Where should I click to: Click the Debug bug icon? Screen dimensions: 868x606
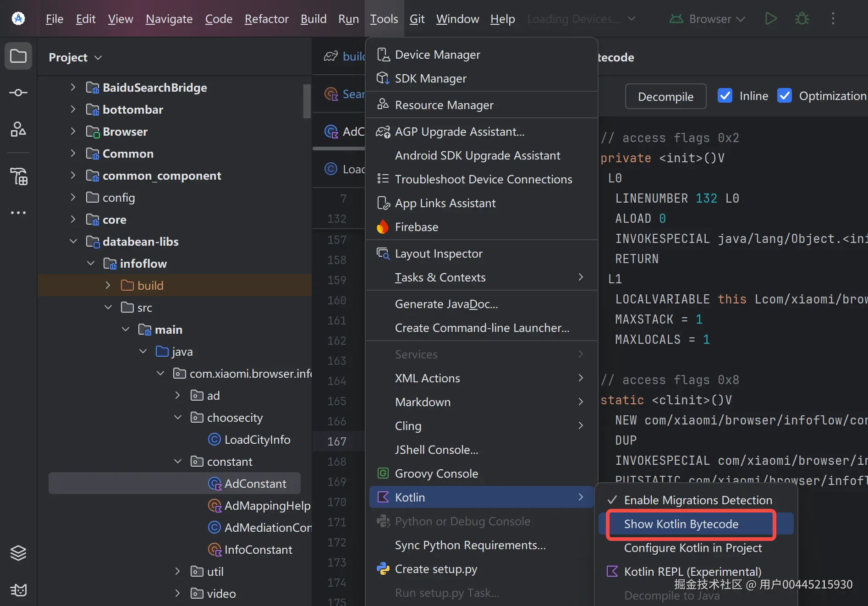pyautogui.click(x=802, y=18)
